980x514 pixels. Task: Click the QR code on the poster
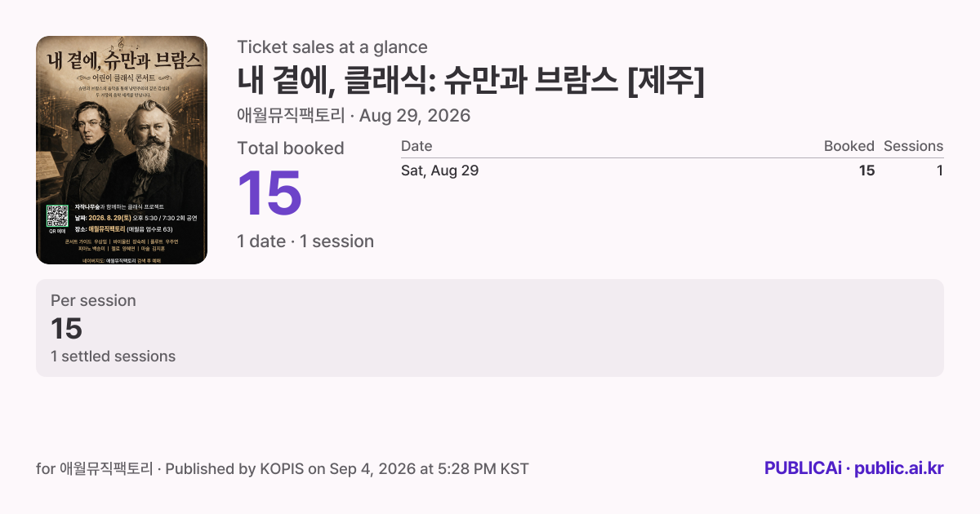(57, 215)
